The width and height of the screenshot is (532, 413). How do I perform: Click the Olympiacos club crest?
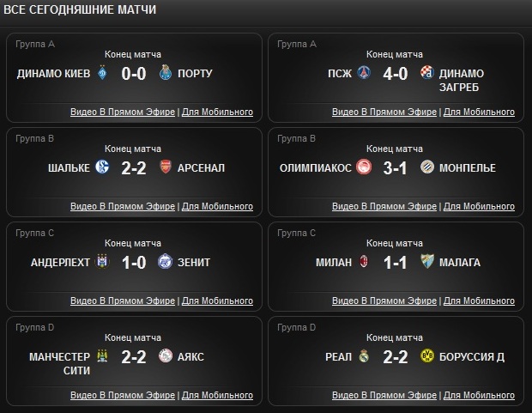(x=366, y=167)
